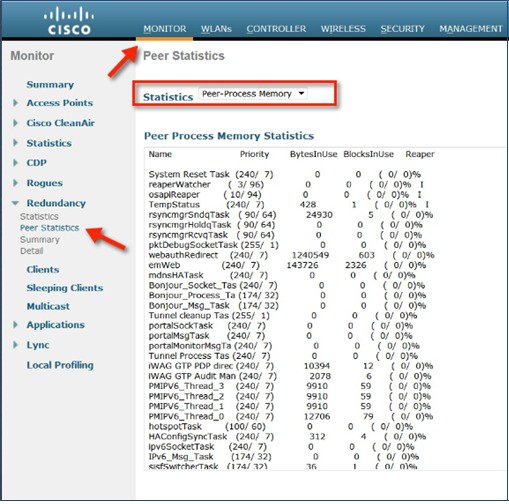Image resolution: width=509 pixels, height=504 pixels.
Task: Select the Bonjour_Msg_Task row
Action: pyautogui.click(x=287, y=305)
